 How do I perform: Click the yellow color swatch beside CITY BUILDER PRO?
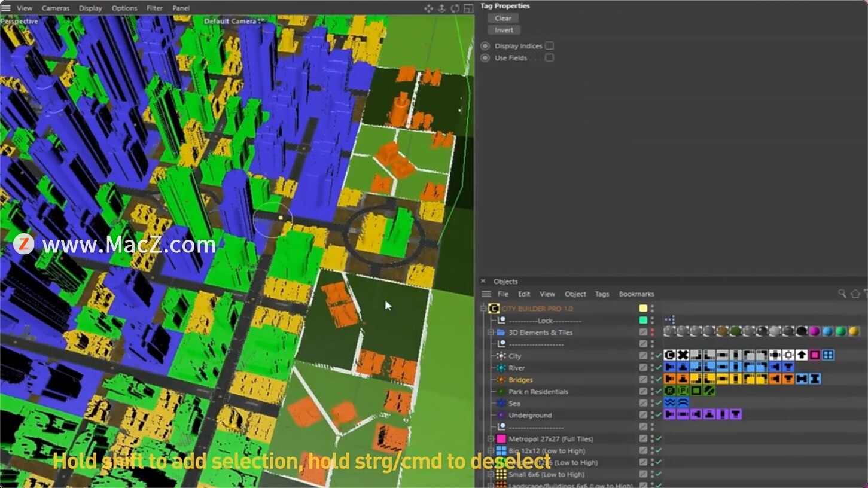(642, 308)
